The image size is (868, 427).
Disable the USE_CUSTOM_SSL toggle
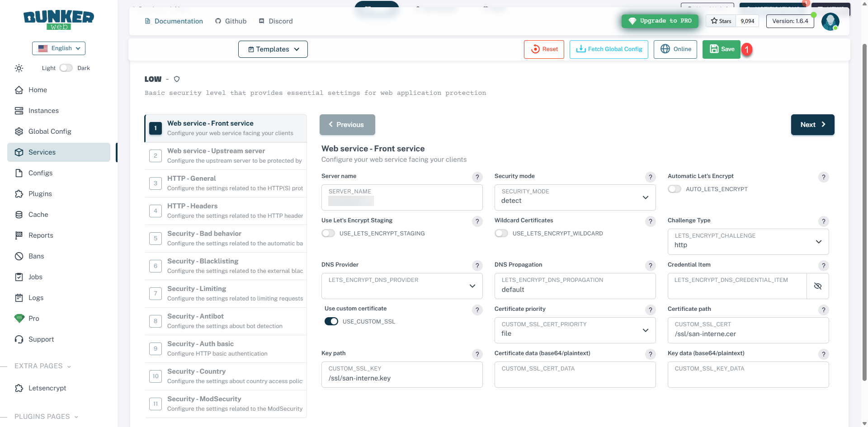(x=331, y=322)
